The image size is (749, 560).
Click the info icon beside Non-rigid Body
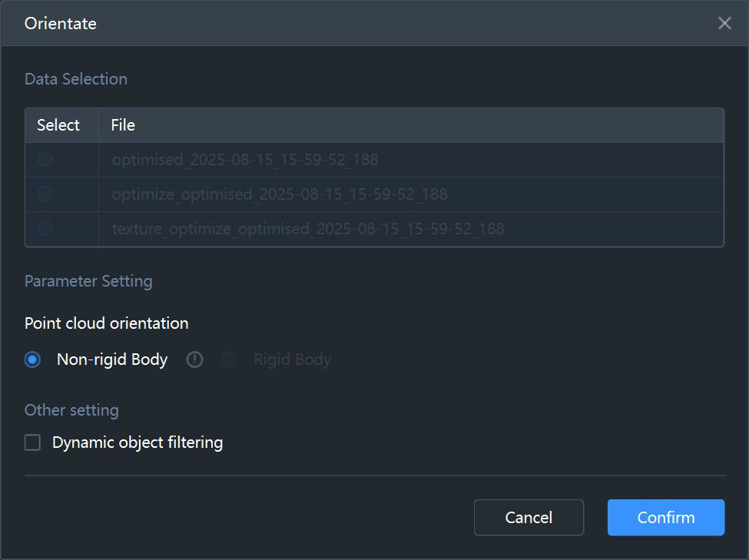pos(194,360)
